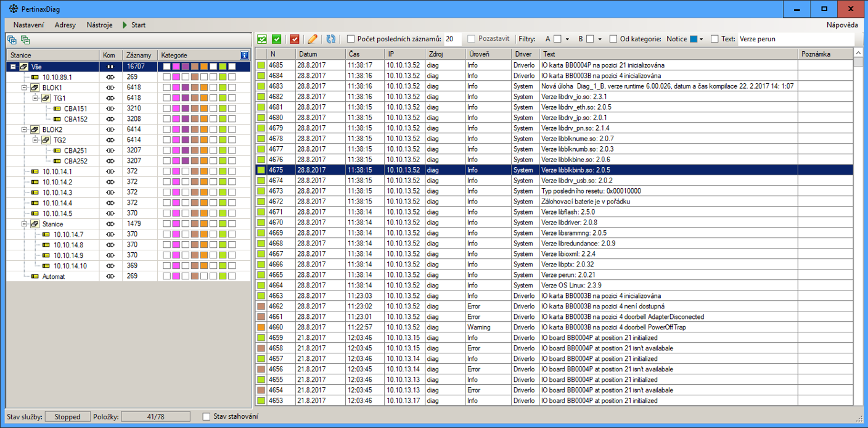Tick the 'Od kategorie' checkbox
The width and height of the screenshot is (868, 428).
[x=613, y=39]
